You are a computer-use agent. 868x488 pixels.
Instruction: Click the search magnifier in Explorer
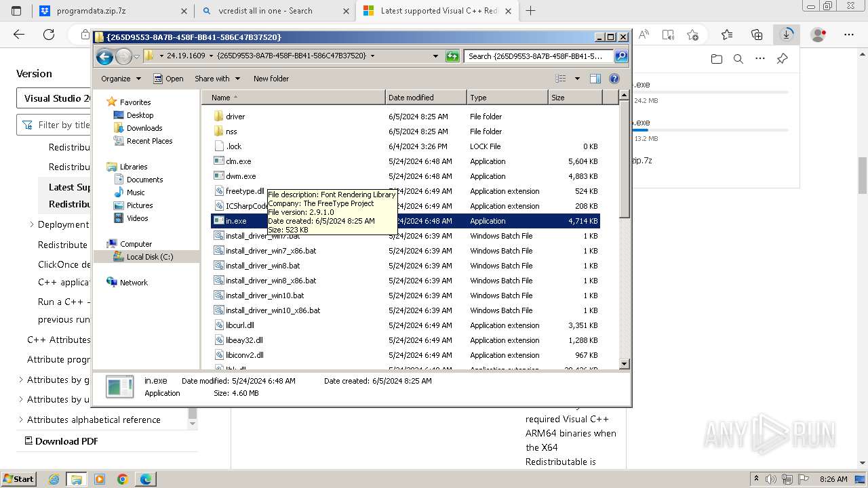point(620,56)
